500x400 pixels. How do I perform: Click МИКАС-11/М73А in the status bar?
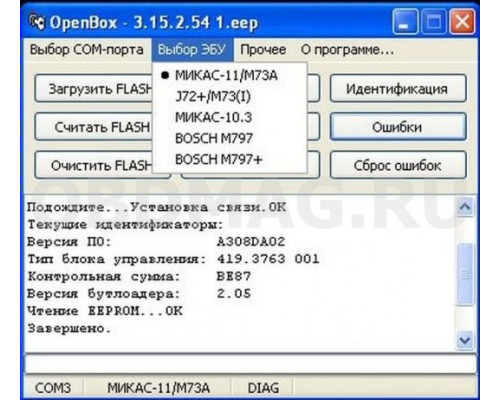tap(159, 388)
